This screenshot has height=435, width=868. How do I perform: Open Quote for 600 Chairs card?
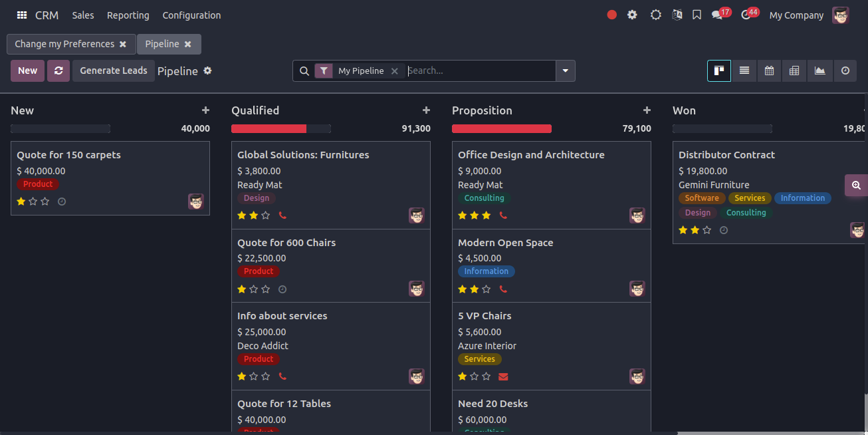tap(331, 266)
